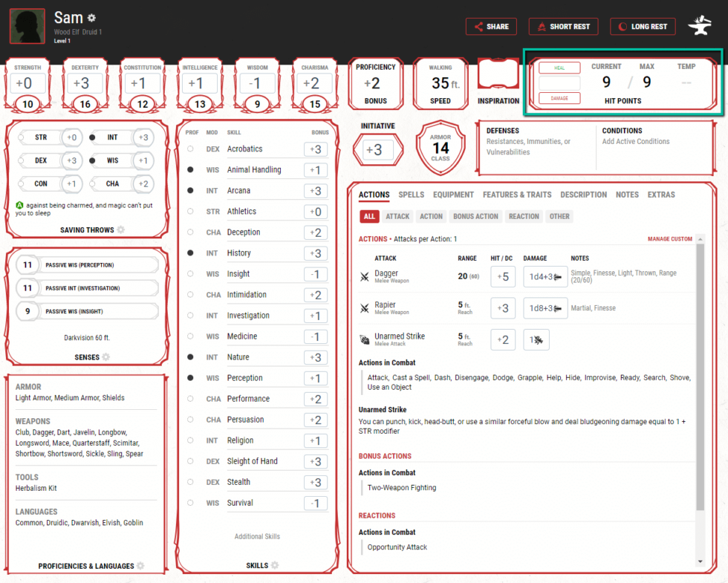The width and height of the screenshot is (728, 583).
Task: Expand Additional Skills
Action: [x=257, y=536]
